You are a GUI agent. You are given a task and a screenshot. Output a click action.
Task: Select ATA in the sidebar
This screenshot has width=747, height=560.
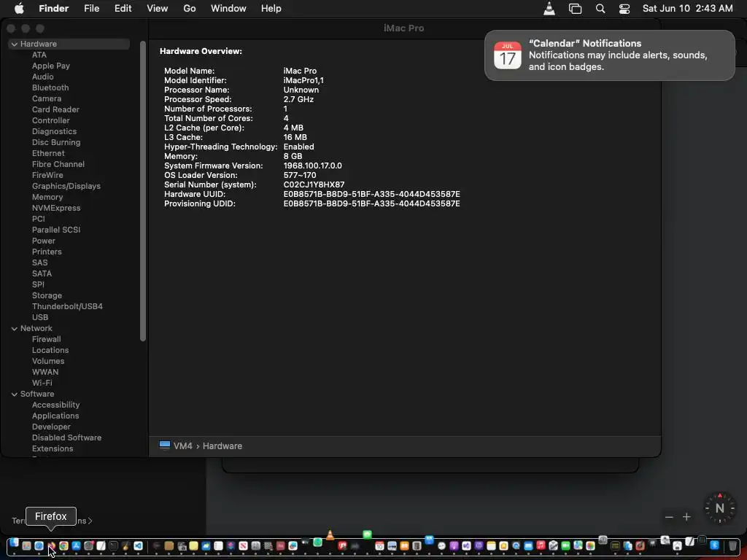tap(39, 55)
